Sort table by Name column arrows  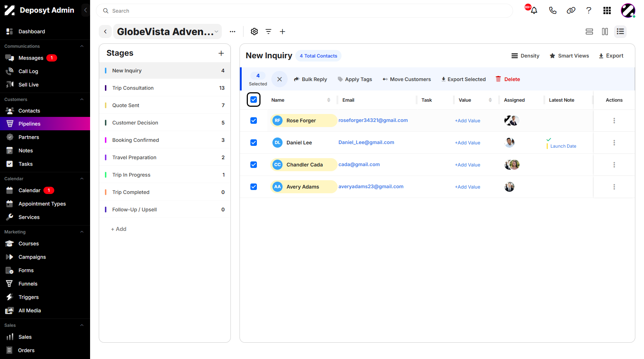point(329,100)
